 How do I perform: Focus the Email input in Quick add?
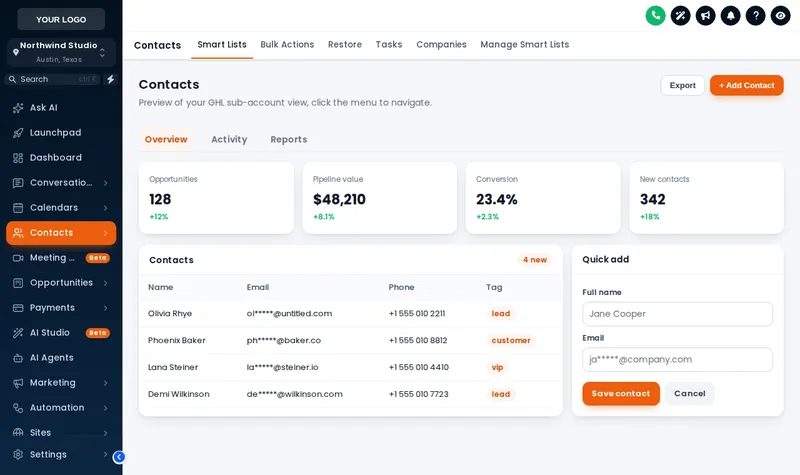click(x=678, y=360)
